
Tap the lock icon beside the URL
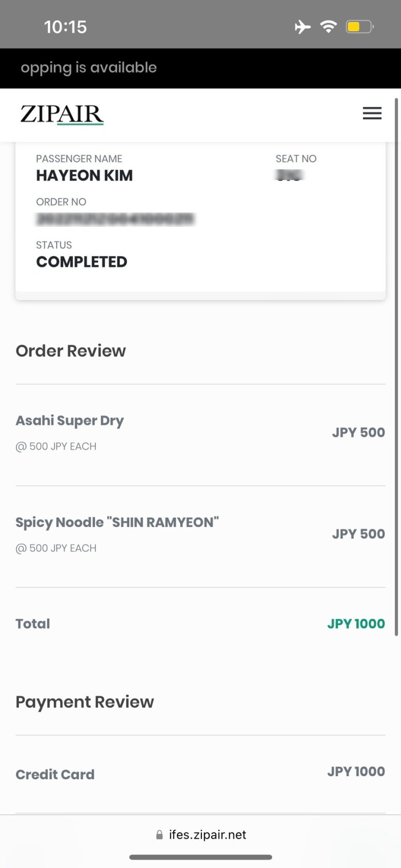159,835
